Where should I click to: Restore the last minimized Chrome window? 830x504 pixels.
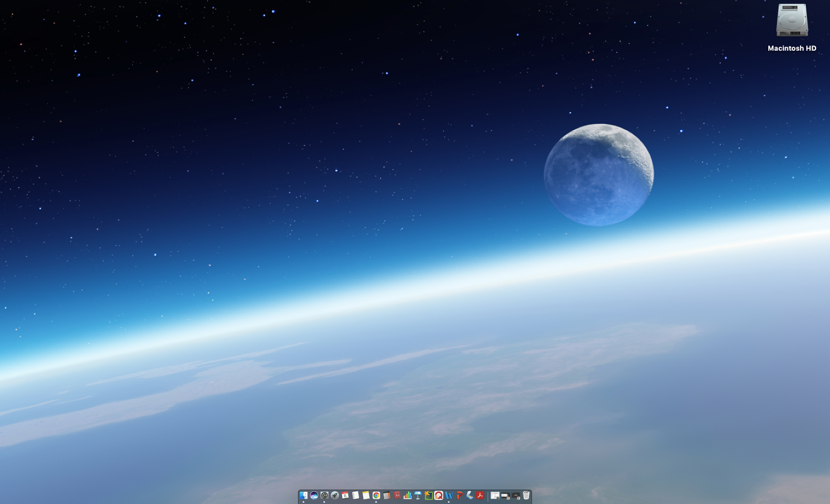516,495
